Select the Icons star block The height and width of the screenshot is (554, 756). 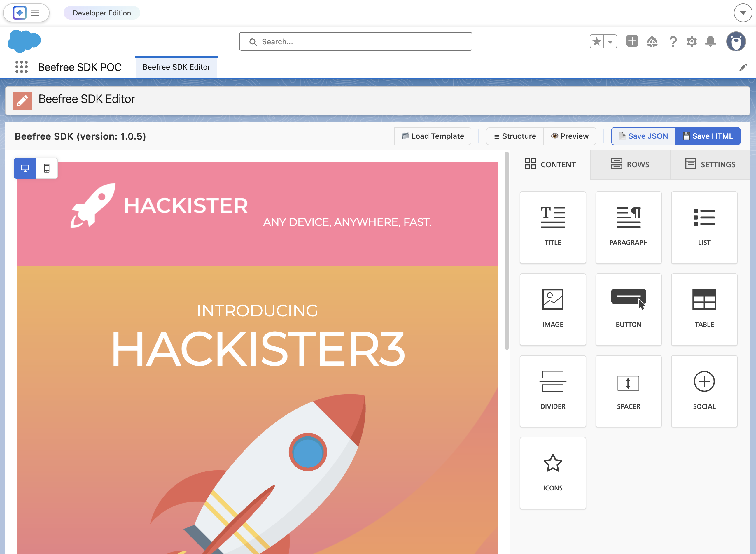tap(552, 473)
